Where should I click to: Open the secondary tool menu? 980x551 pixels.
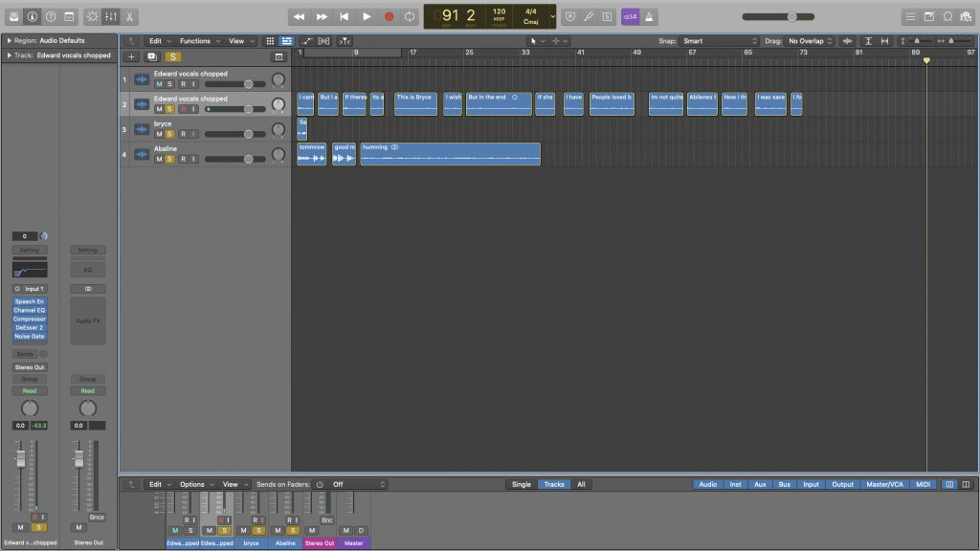click(559, 41)
